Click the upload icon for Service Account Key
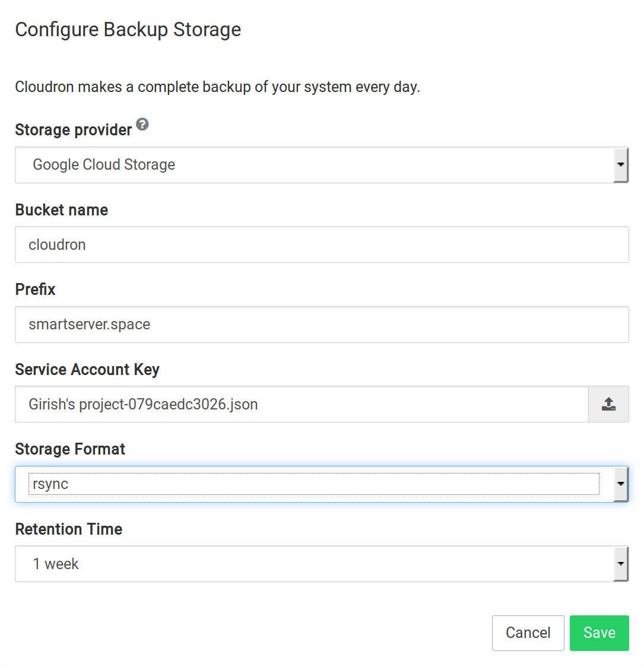 coord(608,405)
